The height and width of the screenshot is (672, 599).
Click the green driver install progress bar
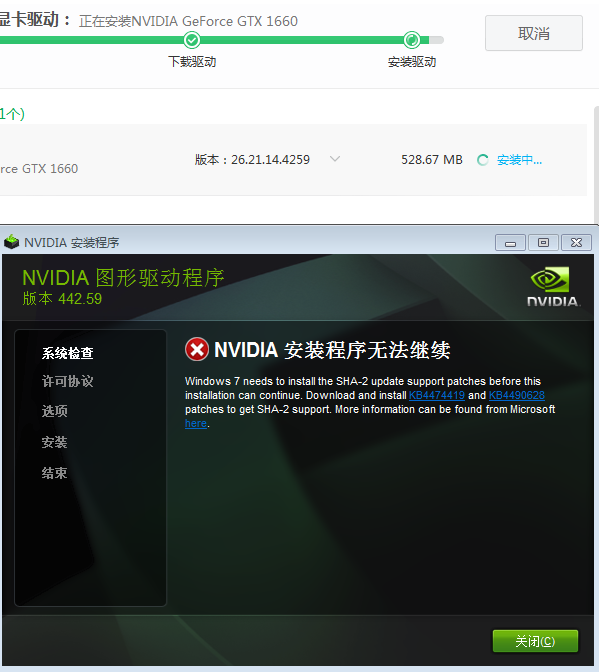click(222, 40)
